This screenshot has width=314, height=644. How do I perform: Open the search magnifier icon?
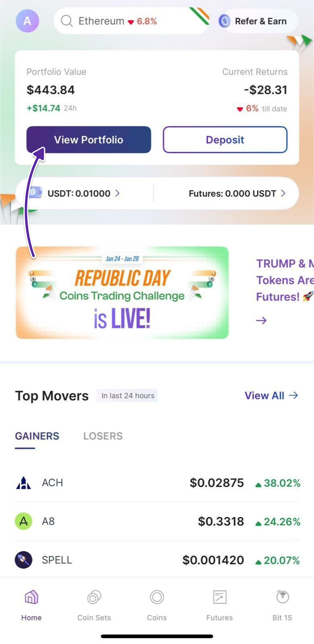(x=67, y=21)
